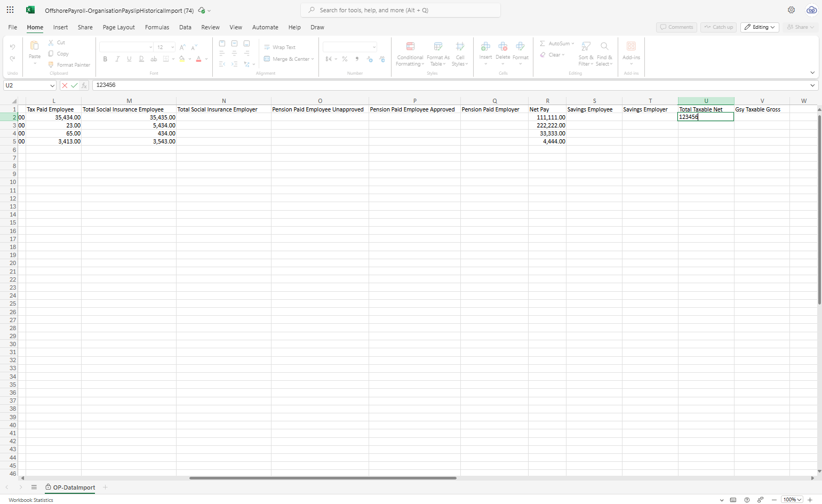Viewport: 822px width, 504px height.
Task: Click the Copy icon
Action: (51, 53)
